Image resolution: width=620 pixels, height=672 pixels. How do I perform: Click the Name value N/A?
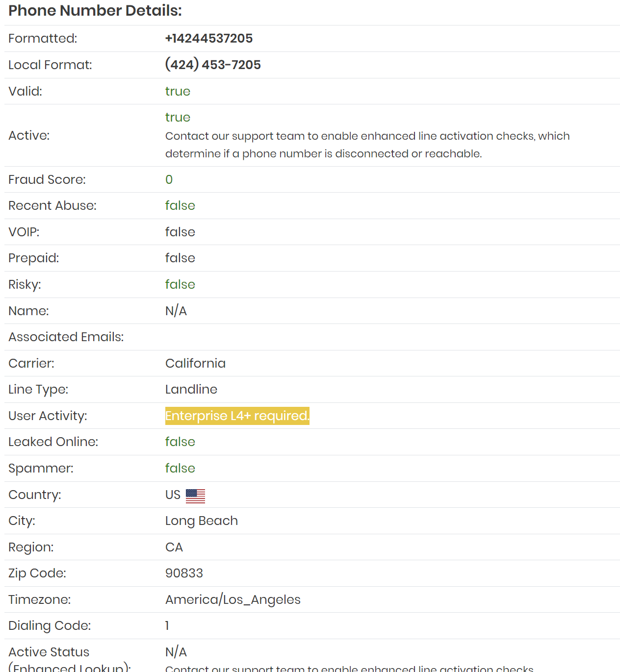click(x=176, y=311)
